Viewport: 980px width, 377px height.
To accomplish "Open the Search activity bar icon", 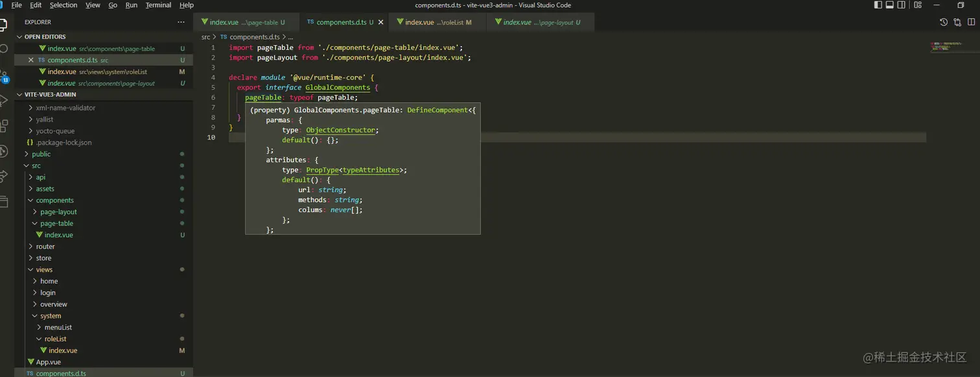I will tap(4, 49).
